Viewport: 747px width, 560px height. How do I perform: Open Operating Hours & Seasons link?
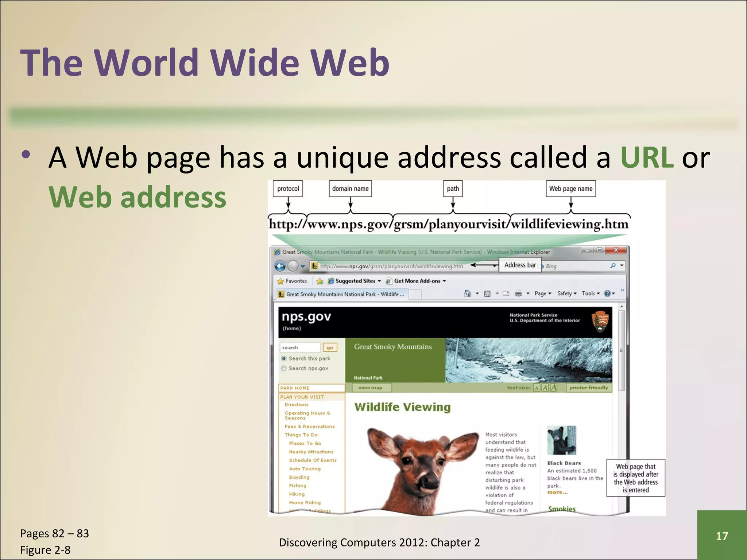(x=307, y=416)
